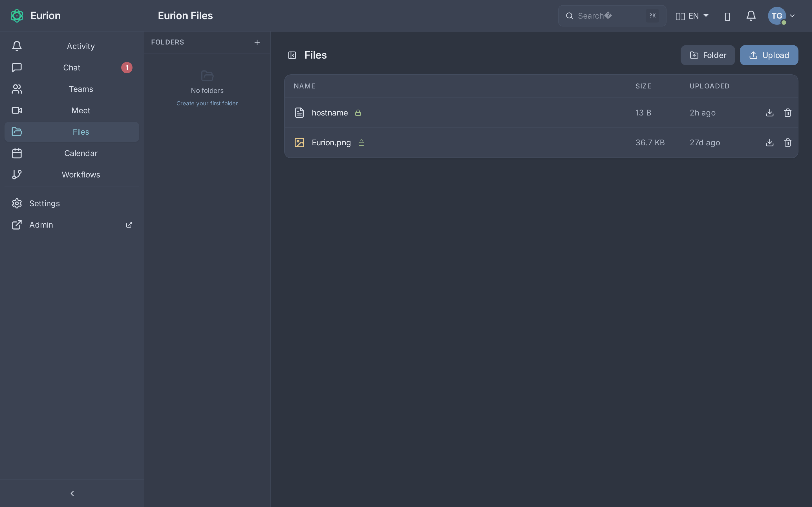The image size is (812, 507).
Task: Open the Calendar icon in sidebar
Action: click(x=17, y=153)
